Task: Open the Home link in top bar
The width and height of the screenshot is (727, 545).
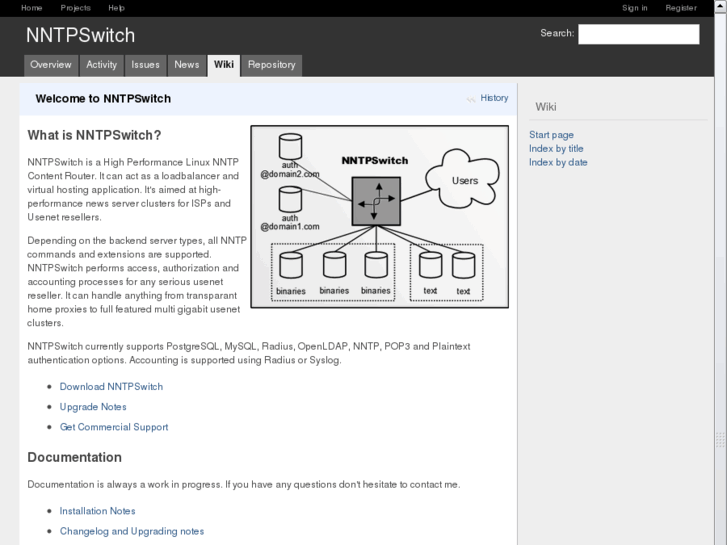Action: [x=32, y=8]
